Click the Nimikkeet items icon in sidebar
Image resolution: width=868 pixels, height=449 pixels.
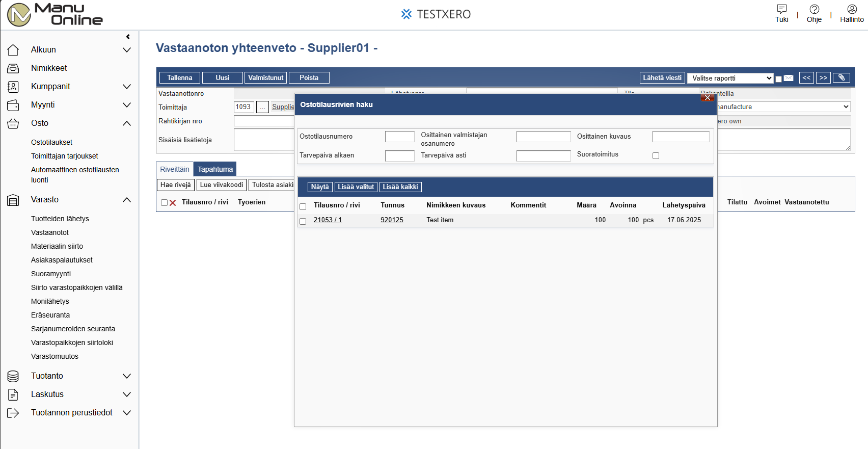13,68
